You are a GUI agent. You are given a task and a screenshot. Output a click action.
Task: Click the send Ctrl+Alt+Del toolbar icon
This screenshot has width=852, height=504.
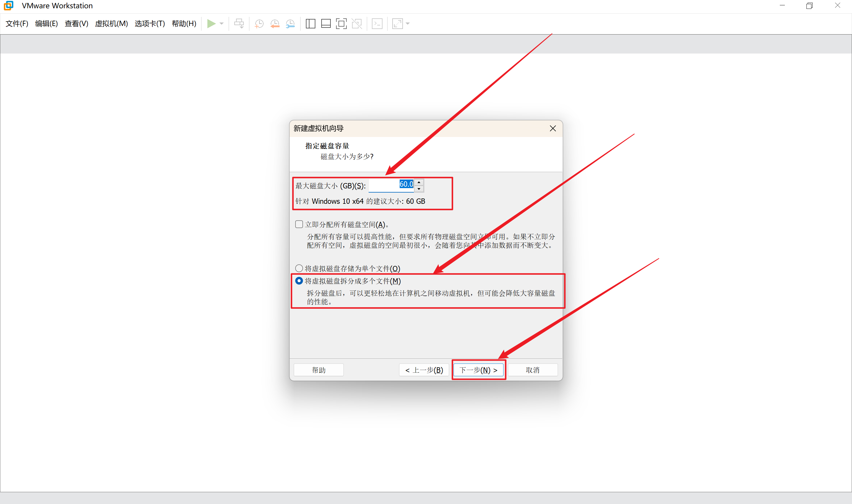click(x=239, y=23)
